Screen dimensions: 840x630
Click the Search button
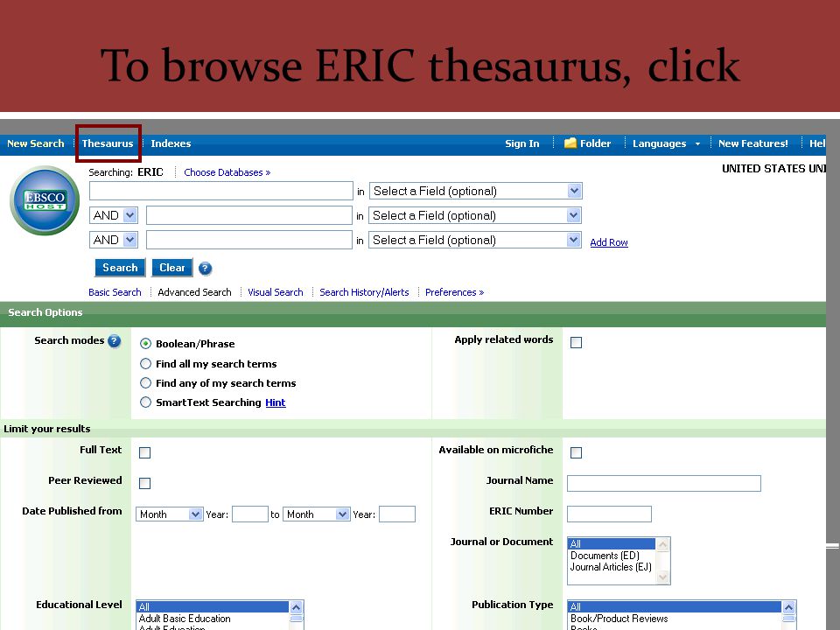120,268
